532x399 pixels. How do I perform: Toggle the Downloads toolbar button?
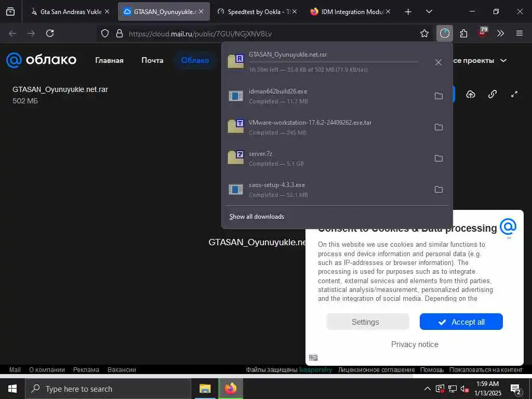click(445, 33)
